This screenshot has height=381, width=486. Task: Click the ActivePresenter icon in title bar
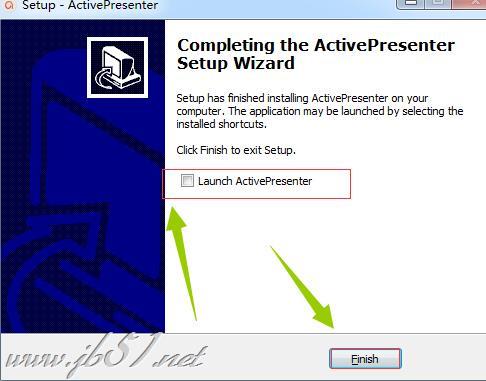(9, 5)
